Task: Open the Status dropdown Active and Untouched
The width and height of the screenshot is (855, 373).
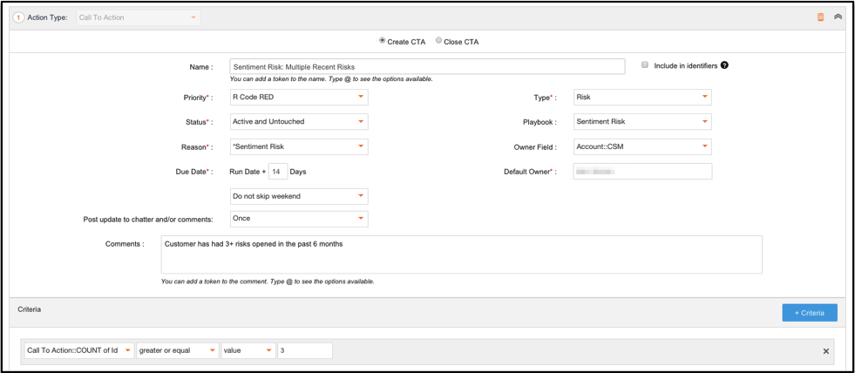Action: tap(299, 122)
